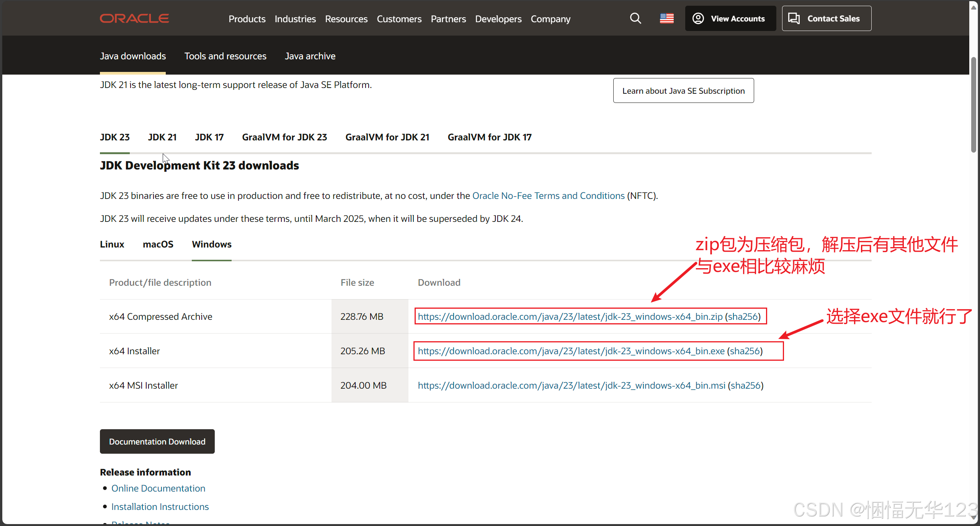This screenshot has height=526, width=980.
Task: Open the Developers menu
Action: click(498, 19)
